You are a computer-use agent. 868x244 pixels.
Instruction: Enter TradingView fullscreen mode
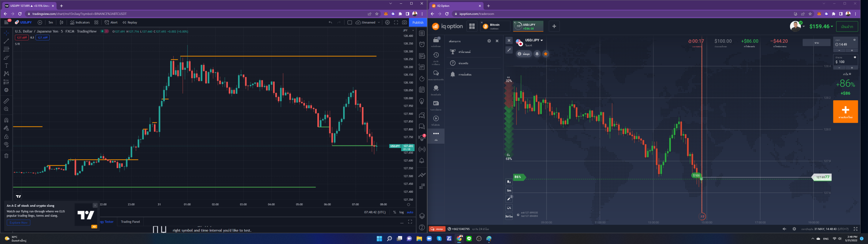pos(396,22)
